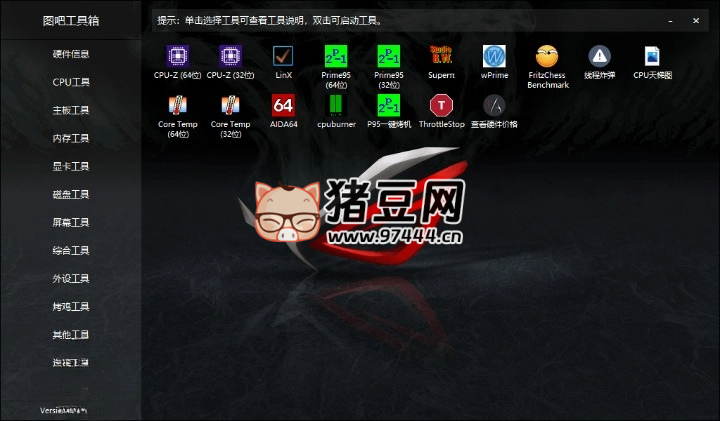Screen dimensions: 720x421
Task: Pick the P95一键烤机 icon
Action: click(388, 105)
